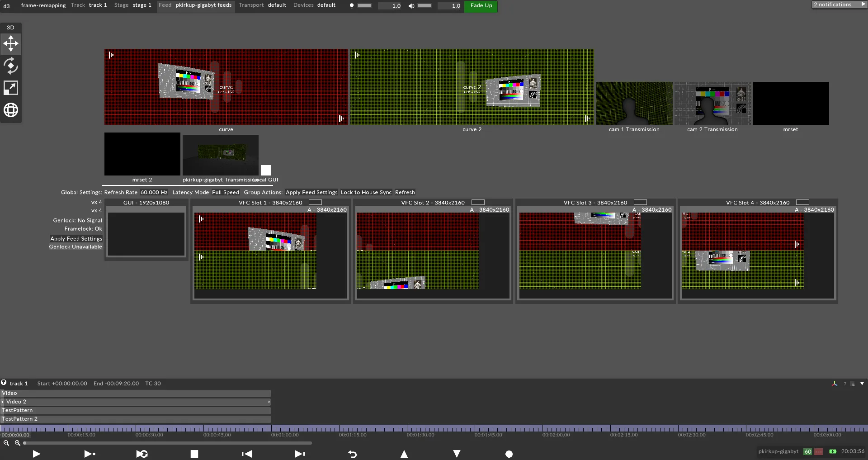Select the Move tool in the 3D toolbar
The width and height of the screenshot is (868, 460).
pos(10,43)
